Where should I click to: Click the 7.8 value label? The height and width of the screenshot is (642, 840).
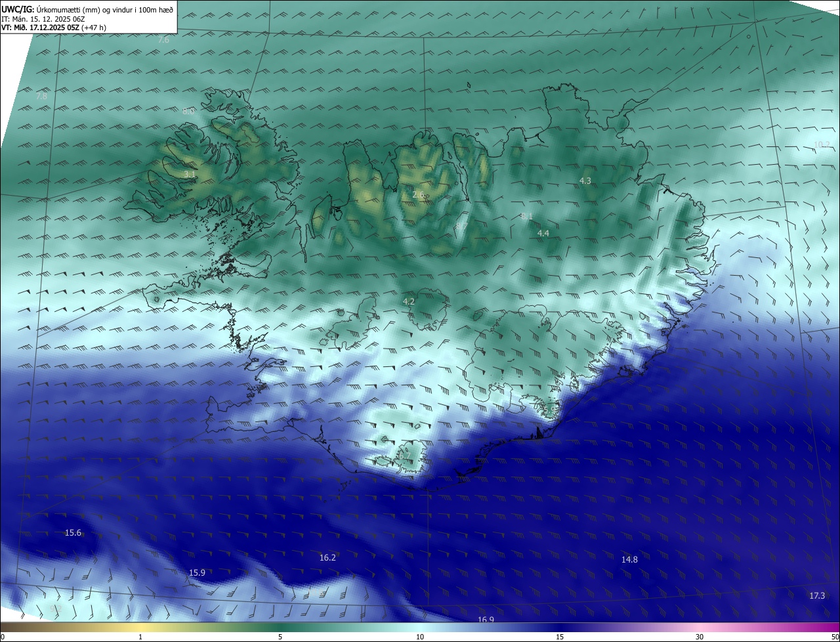click(41, 96)
